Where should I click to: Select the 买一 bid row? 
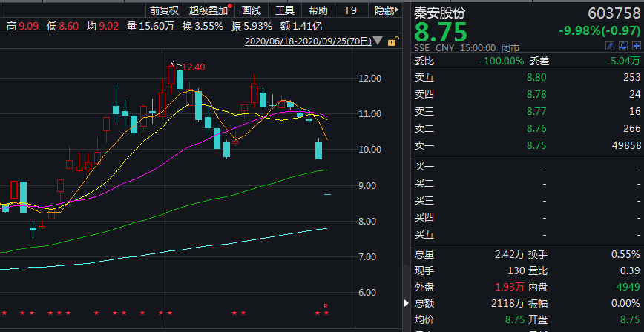tap(528, 166)
